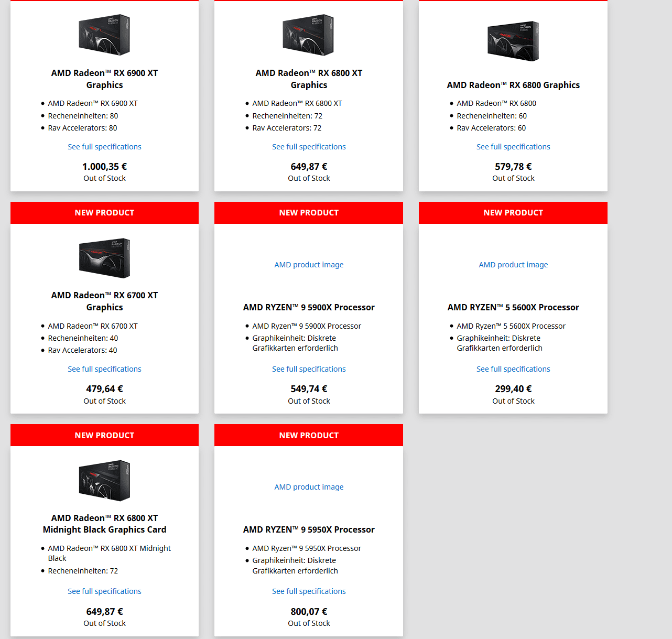Click the NEW PRODUCT banner above Ryzen 5 5600X
The height and width of the screenshot is (639, 672).
[x=513, y=213]
